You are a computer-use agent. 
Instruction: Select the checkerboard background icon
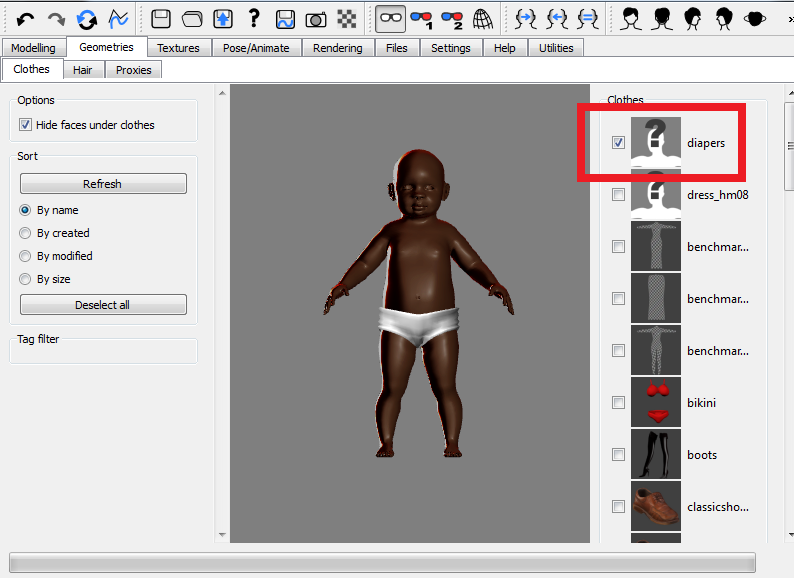point(347,19)
